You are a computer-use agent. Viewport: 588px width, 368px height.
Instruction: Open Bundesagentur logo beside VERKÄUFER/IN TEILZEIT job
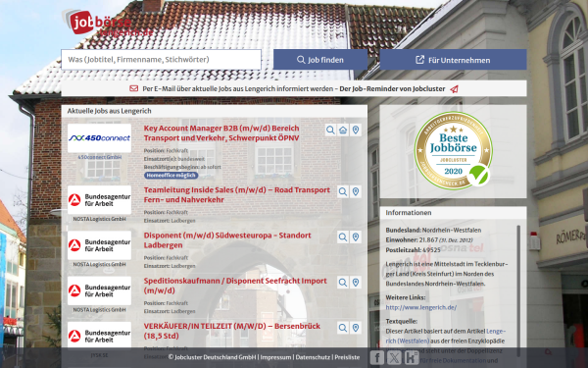tap(99, 336)
